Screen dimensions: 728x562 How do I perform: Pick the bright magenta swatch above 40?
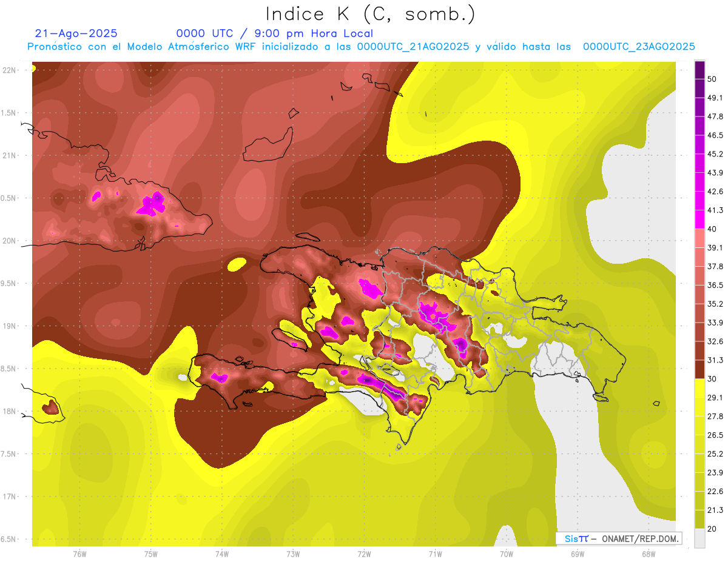click(699, 219)
